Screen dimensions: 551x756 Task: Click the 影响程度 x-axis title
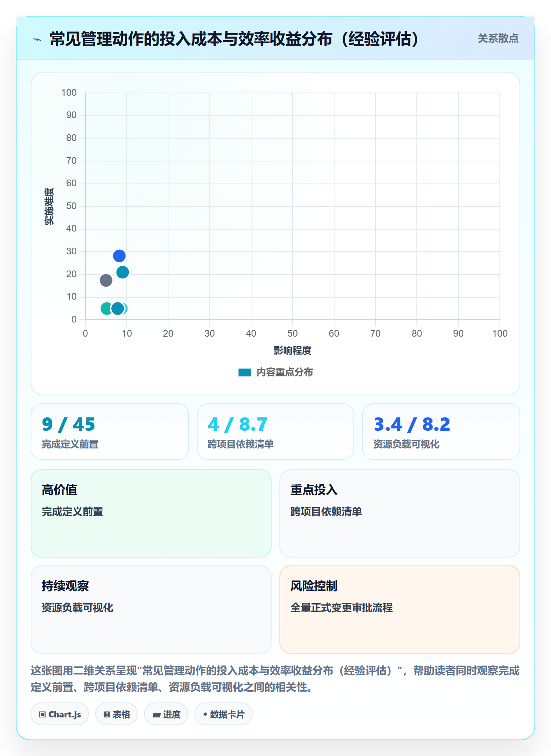click(x=292, y=350)
